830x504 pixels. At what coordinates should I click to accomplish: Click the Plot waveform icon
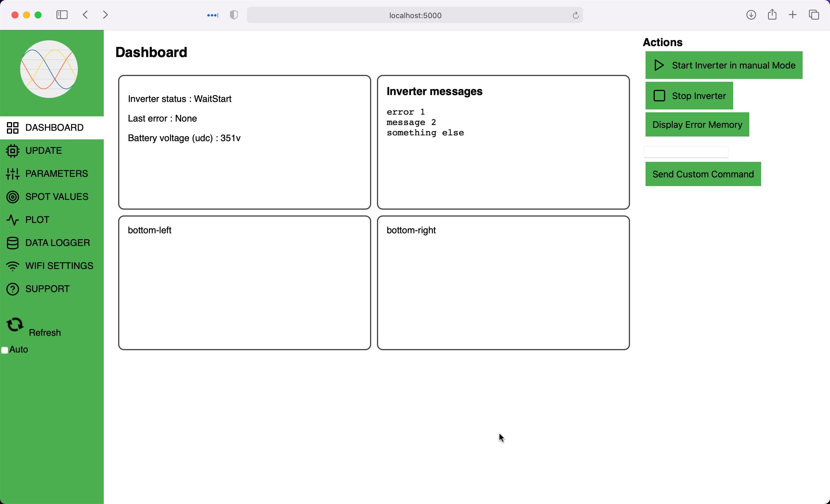12,220
